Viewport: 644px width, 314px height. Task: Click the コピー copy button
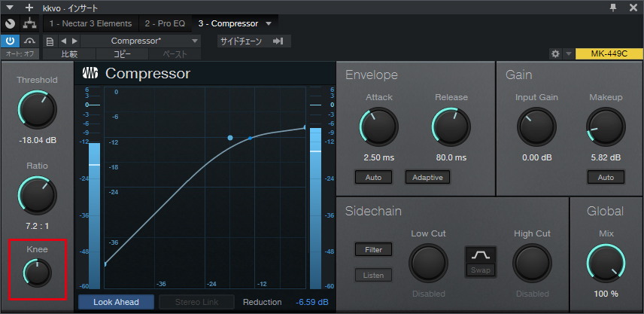(x=122, y=54)
